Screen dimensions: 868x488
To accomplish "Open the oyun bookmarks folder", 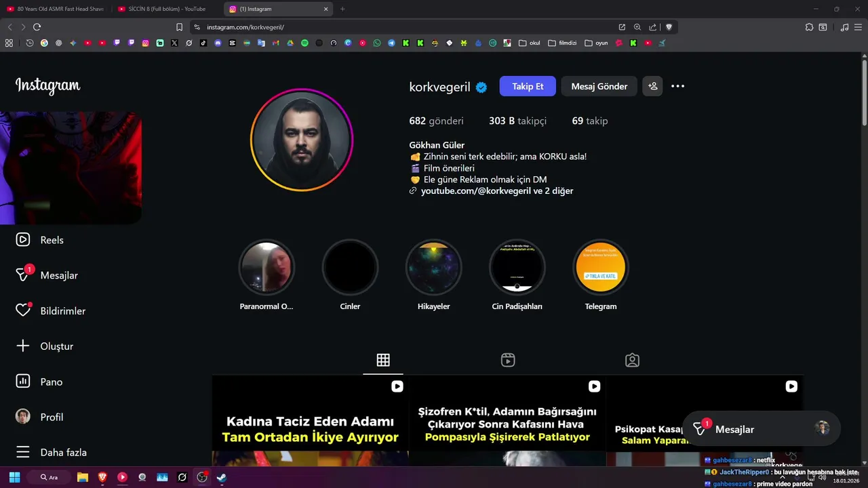I will pyautogui.click(x=597, y=43).
